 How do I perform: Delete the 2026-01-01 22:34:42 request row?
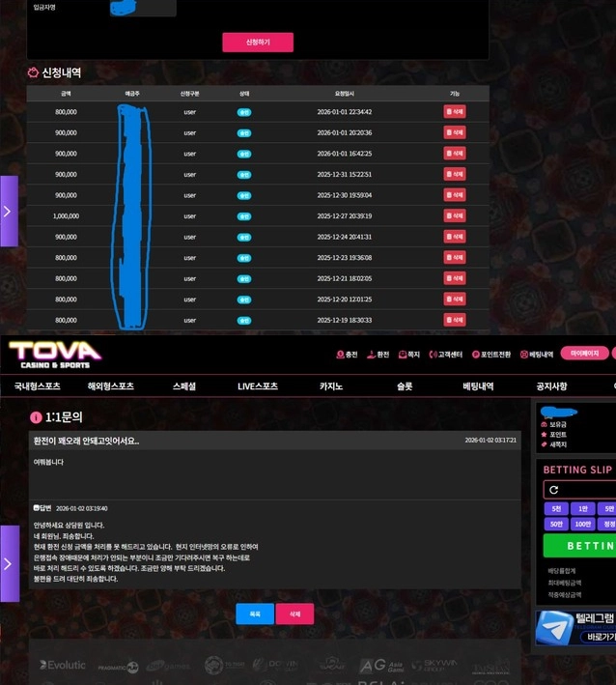tap(455, 112)
